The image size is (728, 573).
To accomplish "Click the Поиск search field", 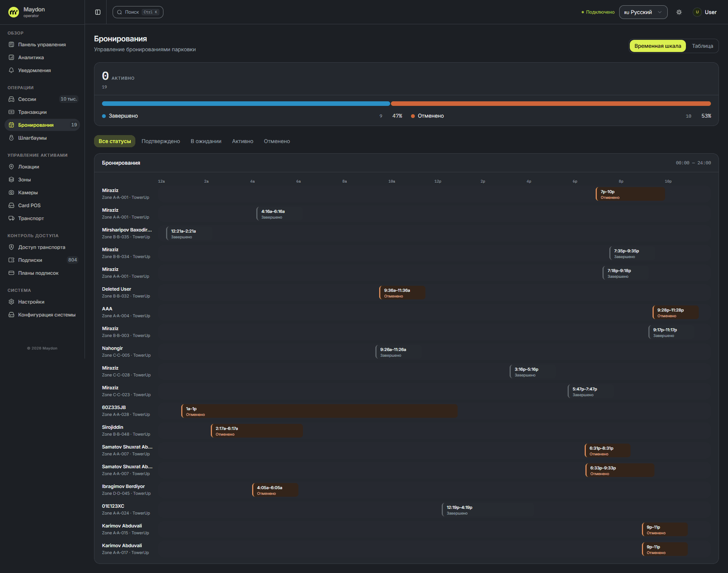I will click(138, 12).
